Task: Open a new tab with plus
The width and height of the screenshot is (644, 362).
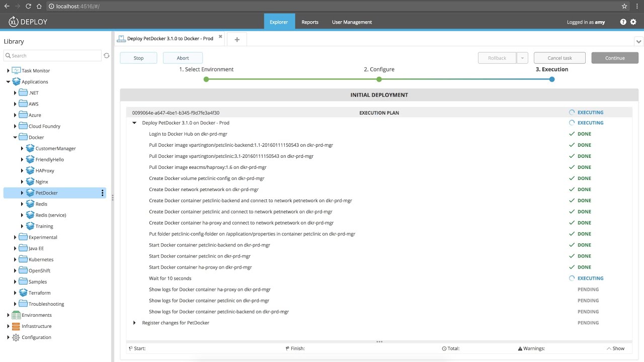Action: [237, 40]
